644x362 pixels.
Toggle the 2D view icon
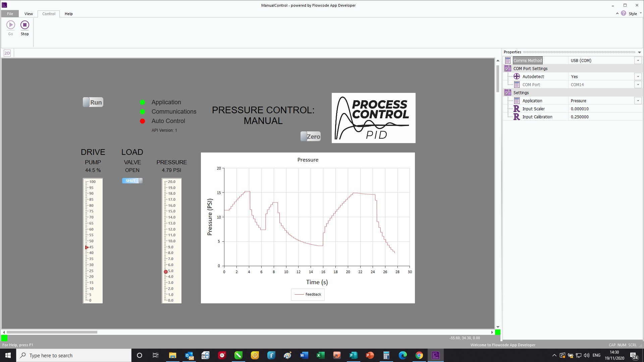[7, 53]
